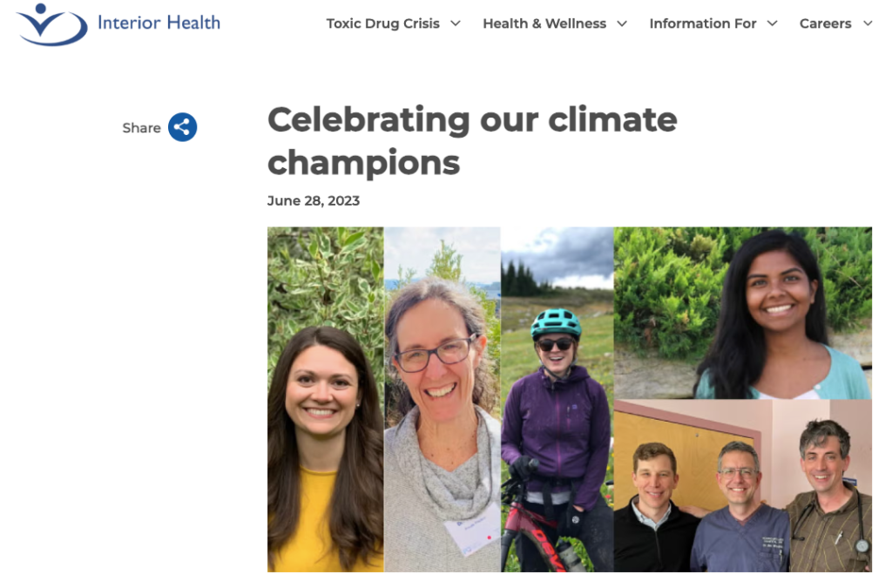Expand chevron next to Information For
Image resolution: width=892 pixels, height=588 pixels.
pos(772,24)
